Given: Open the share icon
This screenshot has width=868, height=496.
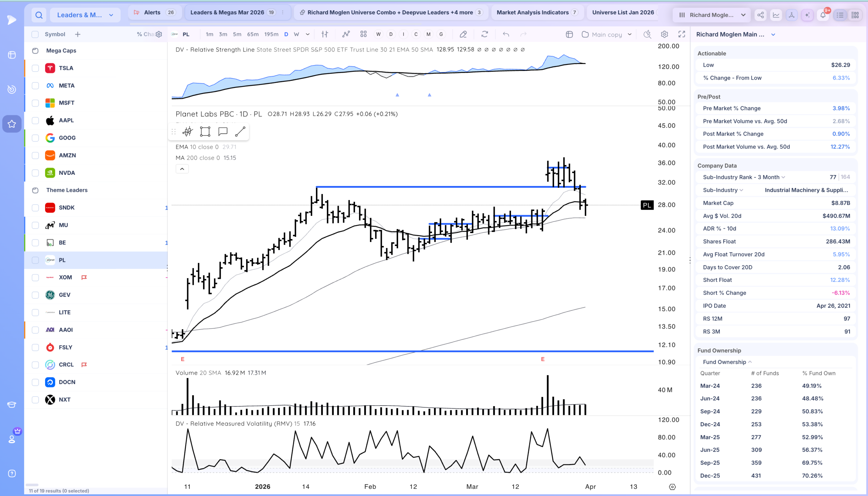Looking at the screenshot, I should point(760,15).
